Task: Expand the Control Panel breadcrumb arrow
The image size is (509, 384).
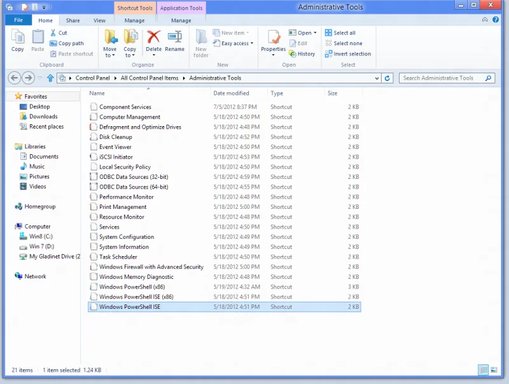Action: point(115,78)
